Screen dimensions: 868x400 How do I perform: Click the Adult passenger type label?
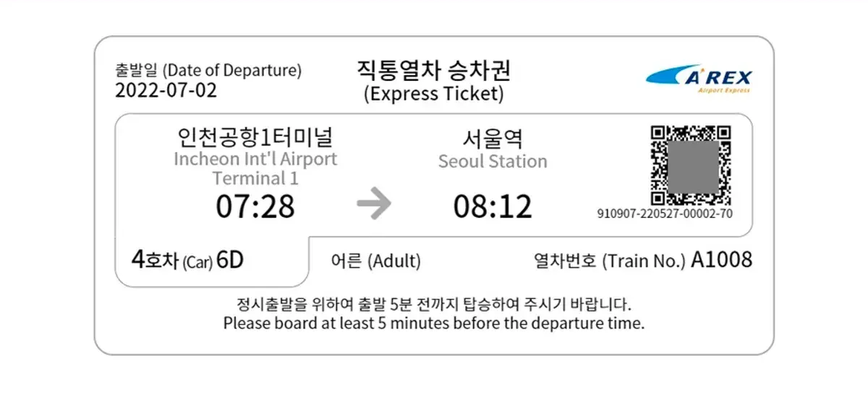(x=375, y=261)
